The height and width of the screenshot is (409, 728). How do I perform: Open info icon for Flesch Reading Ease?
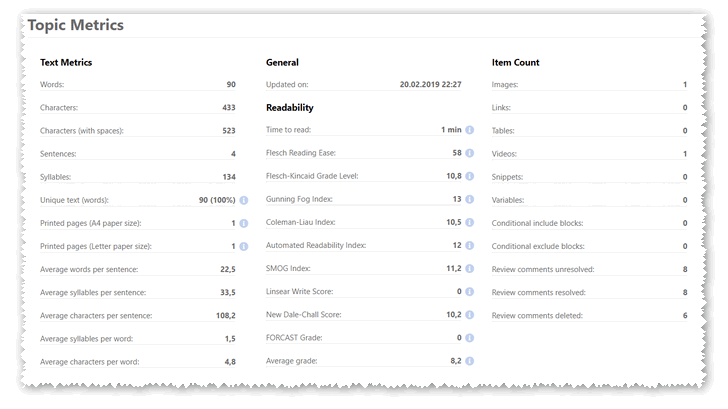click(470, 153)
